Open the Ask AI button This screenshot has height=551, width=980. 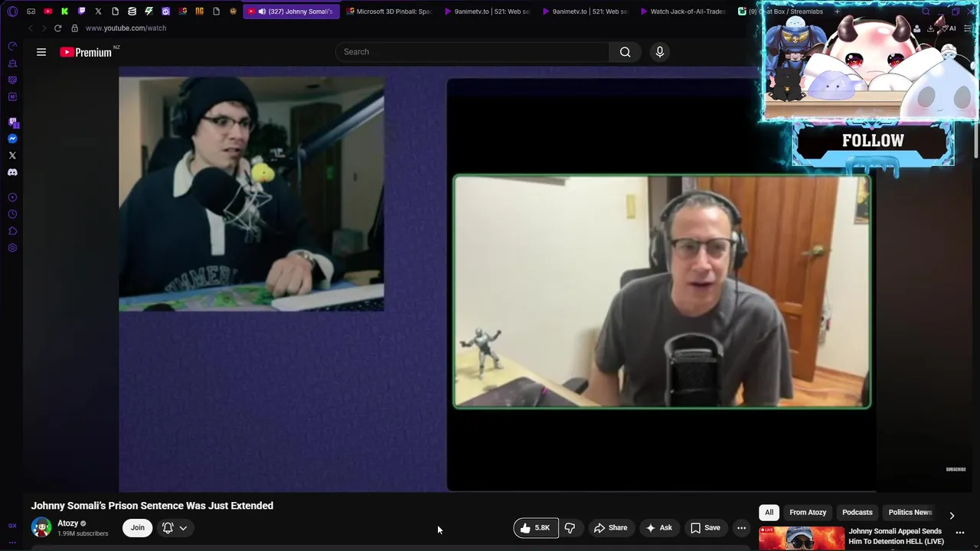pos(659,528)
